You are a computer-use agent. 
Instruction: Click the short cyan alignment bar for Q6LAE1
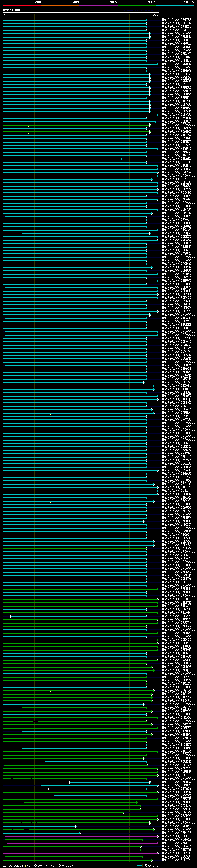click(62, 159)
